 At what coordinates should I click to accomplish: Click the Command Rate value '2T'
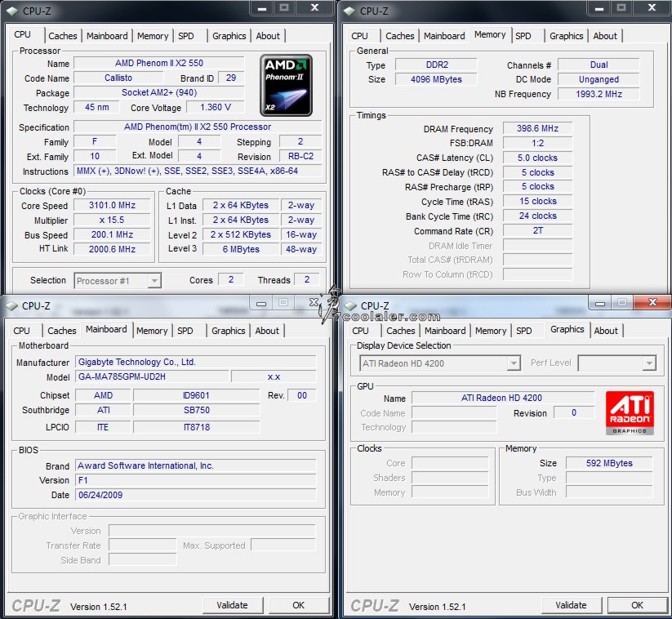pos(537,230)
